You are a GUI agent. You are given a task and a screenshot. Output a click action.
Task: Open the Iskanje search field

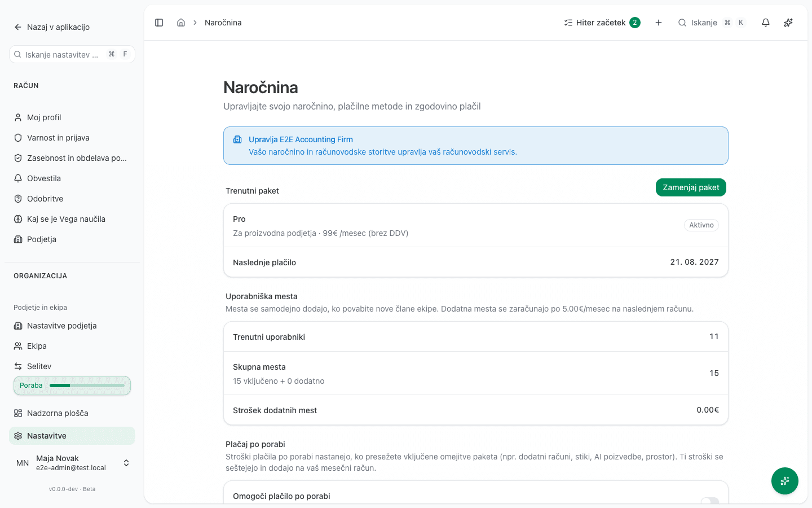point(712,23)
